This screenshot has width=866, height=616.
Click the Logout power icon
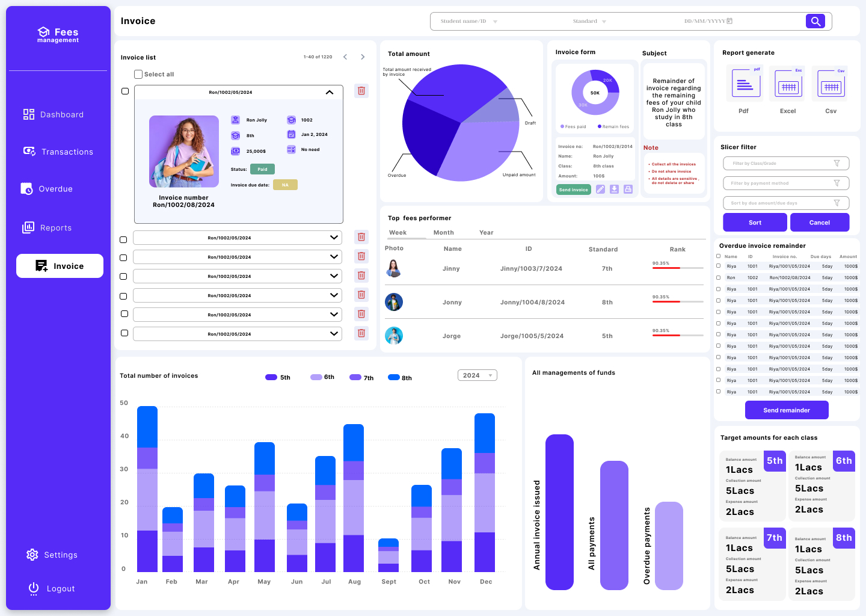(x=34, y=588)
